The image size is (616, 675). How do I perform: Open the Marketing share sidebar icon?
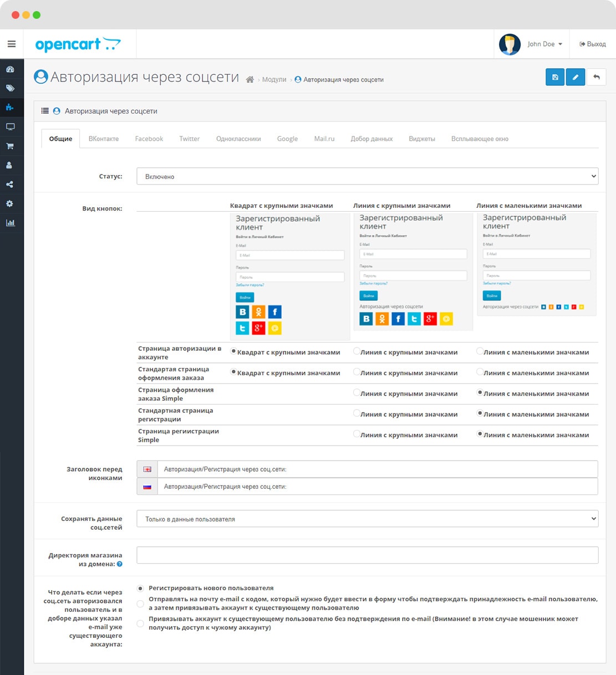pyautogui.click(x=10, y=185)
